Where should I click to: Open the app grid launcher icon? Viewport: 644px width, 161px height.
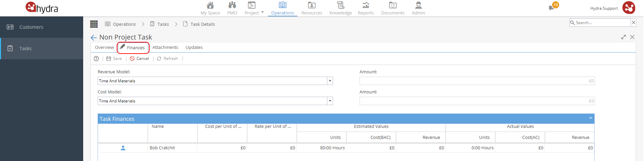coord(94,24)
